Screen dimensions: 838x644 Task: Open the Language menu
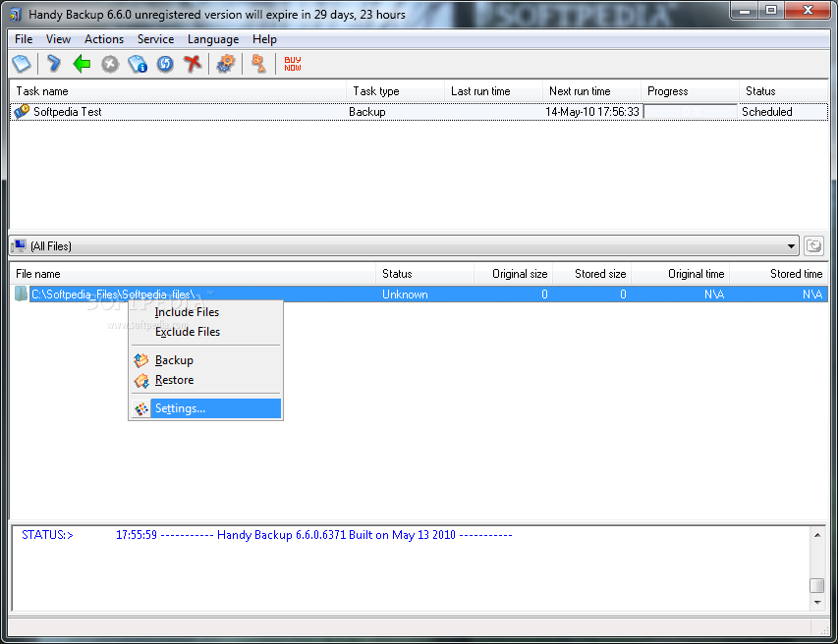(213, 39)
